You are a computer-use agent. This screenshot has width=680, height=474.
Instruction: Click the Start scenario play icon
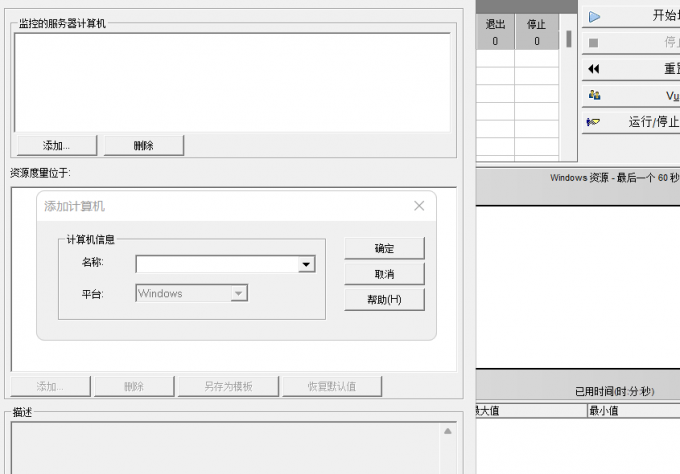[x=594, y=17]
